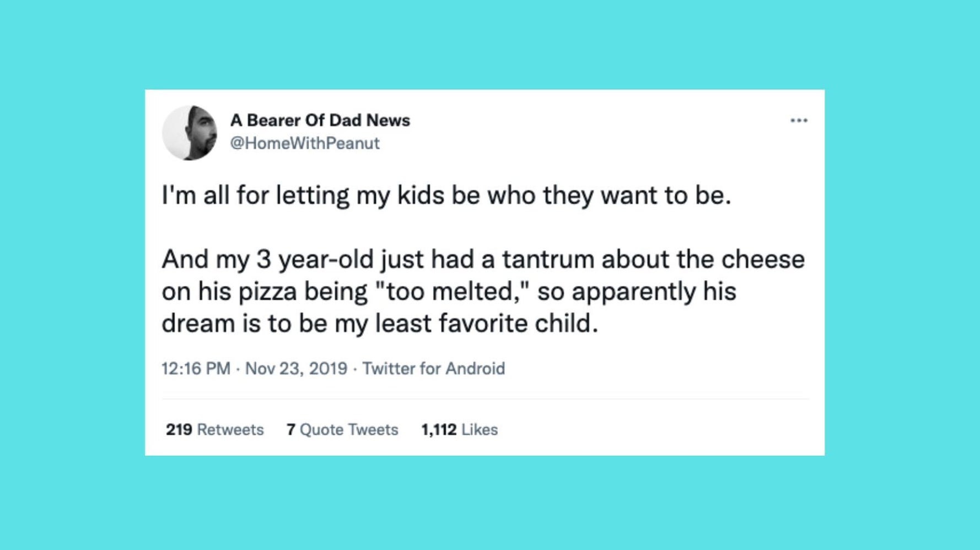The image size is (980, 550).
Task: Click the Likes counter number 1,112
Action: pos(437,430)
